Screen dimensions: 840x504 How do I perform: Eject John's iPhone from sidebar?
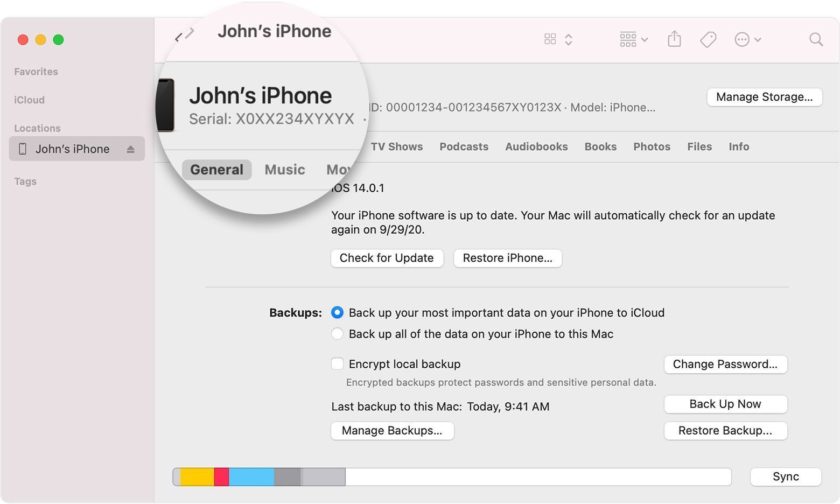pyautogui.click(x=130, y=149)
